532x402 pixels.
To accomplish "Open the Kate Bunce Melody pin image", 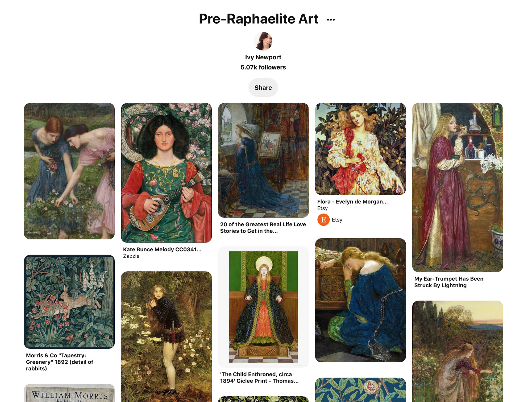I will 166,173.
